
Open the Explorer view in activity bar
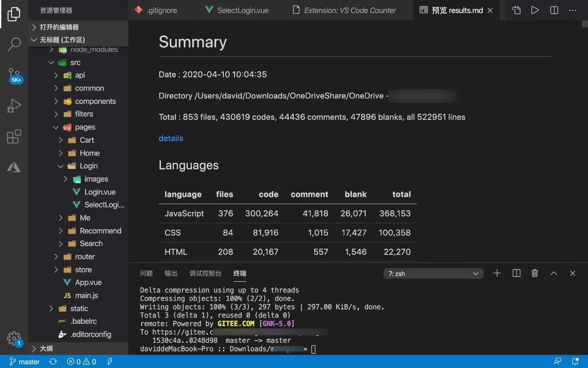coord(14,14)
